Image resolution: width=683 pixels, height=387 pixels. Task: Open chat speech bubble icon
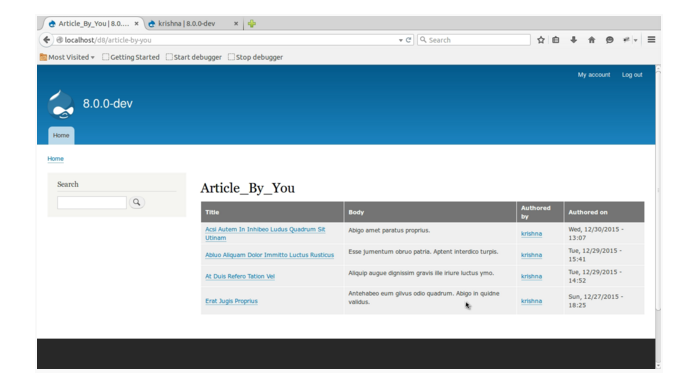pos(609,40)
